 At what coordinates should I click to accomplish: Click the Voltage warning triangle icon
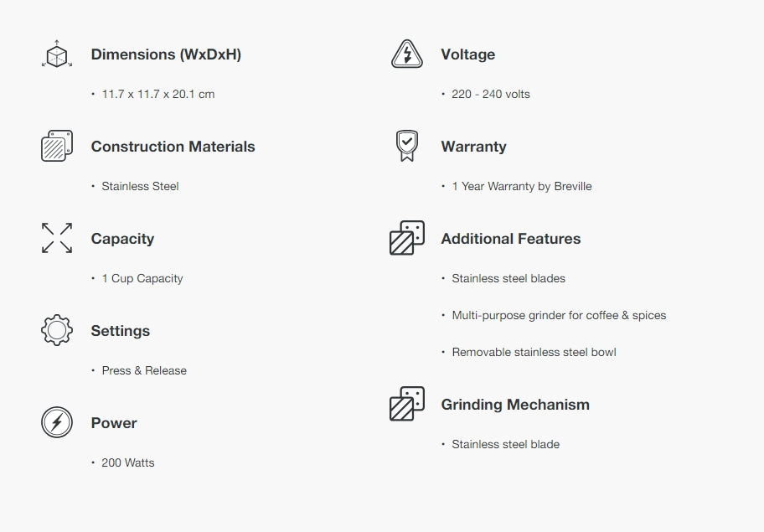click(407, 54)
